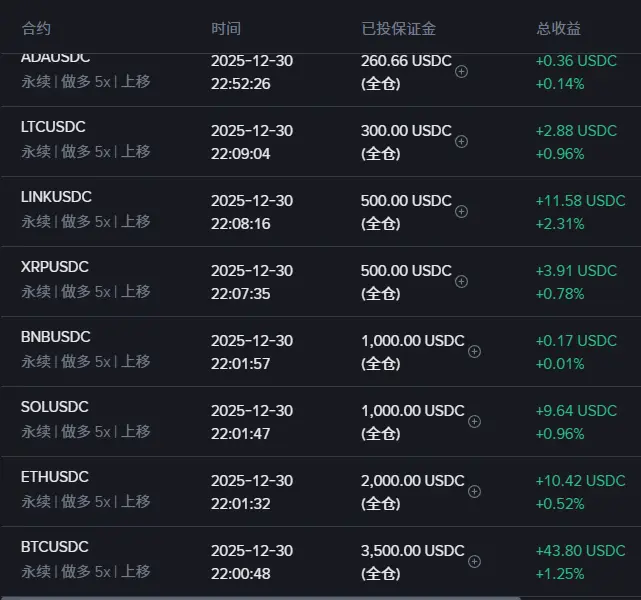Select the XRPUSDC contract name
The width and height of the screenshot is (641, 600).
coord(55,267)
